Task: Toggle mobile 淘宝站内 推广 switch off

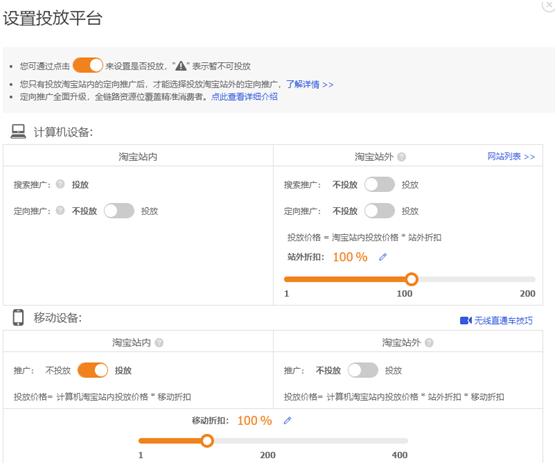Action: 93,370
